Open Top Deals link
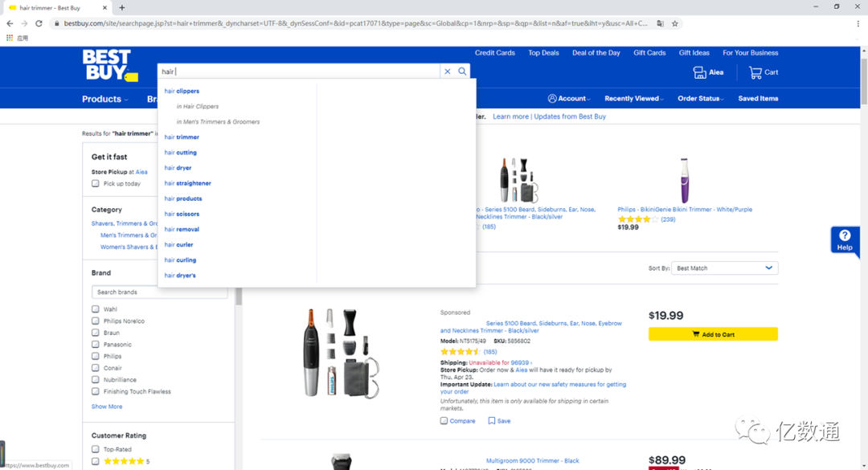 (543, 53)
